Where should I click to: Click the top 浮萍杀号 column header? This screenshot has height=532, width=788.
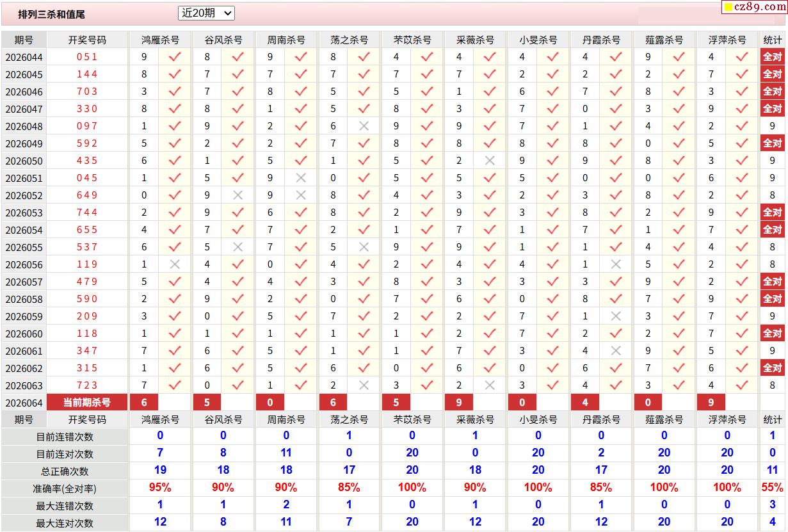(728, 40)
